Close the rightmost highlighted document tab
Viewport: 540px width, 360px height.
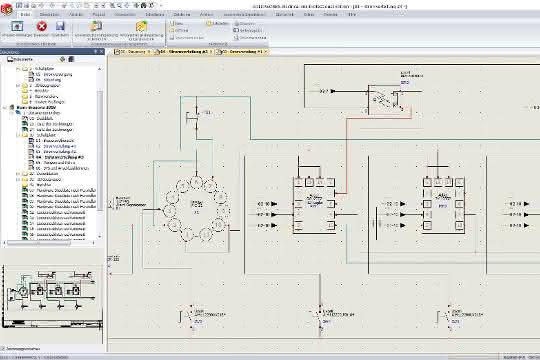point(266,51)
